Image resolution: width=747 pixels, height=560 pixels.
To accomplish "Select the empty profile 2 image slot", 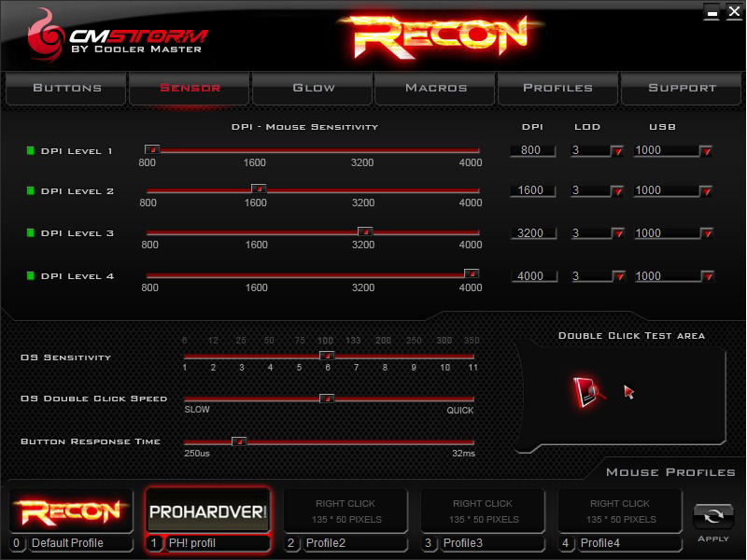I will pyautogui.click(x=345, y=511).
